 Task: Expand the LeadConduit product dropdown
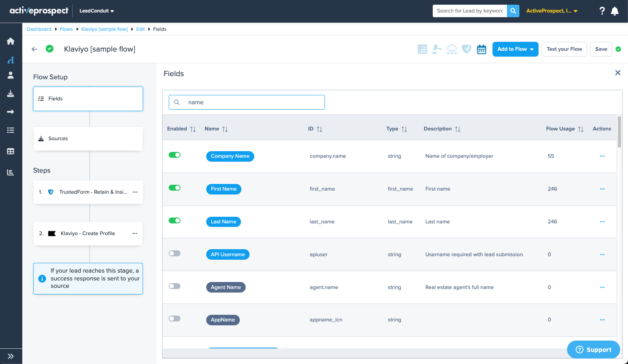pyautogui.click(x=96, y=11)
